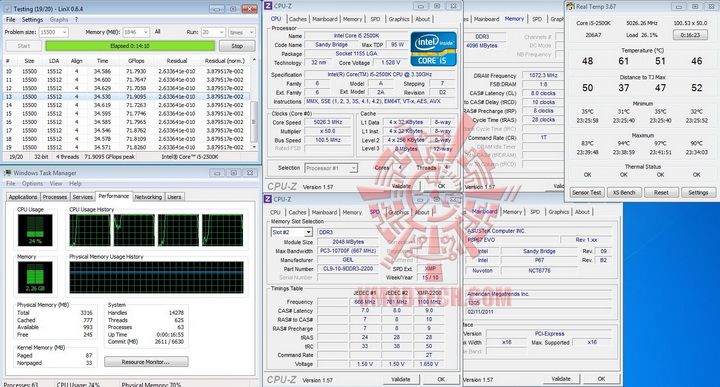Click the Sensor Test button in Real Temp
Screen dimensions: 720x387
586,193
